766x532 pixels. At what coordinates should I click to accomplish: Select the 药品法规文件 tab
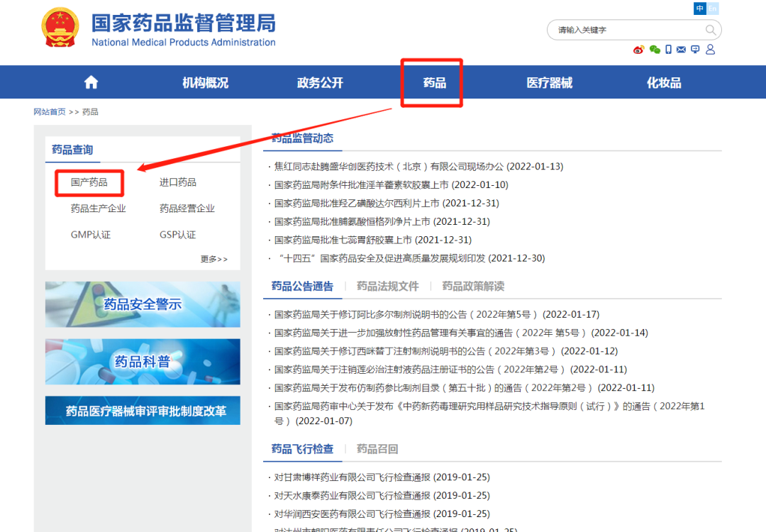coord(387,287)
